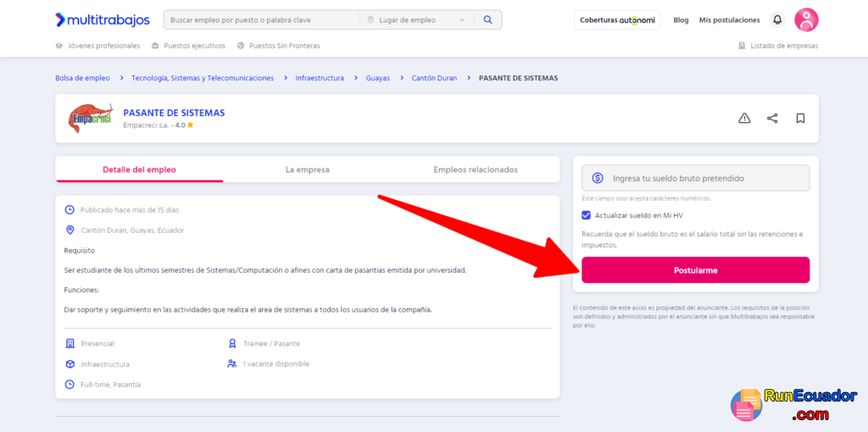The height and width of the screenshot is (432, 868).
Task: Open Jóvenes profesionales link
Action: point(103,46)
